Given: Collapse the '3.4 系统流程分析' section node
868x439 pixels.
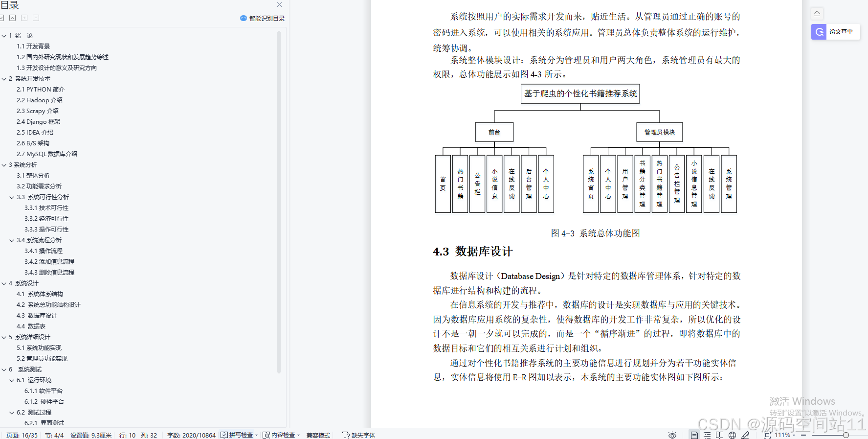Looking at the screenshot, I should [x=12, y=240].
